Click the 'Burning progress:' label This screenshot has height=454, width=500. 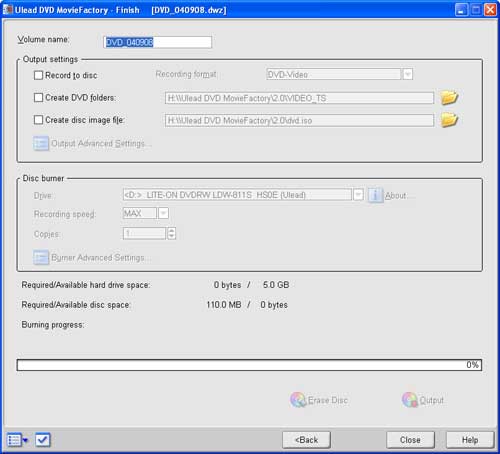coord(53,325)
